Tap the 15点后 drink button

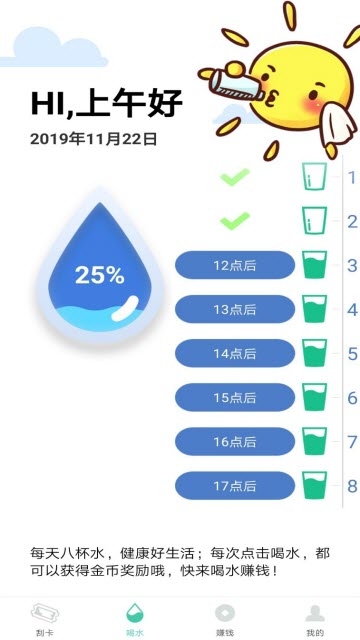[235, 398]
